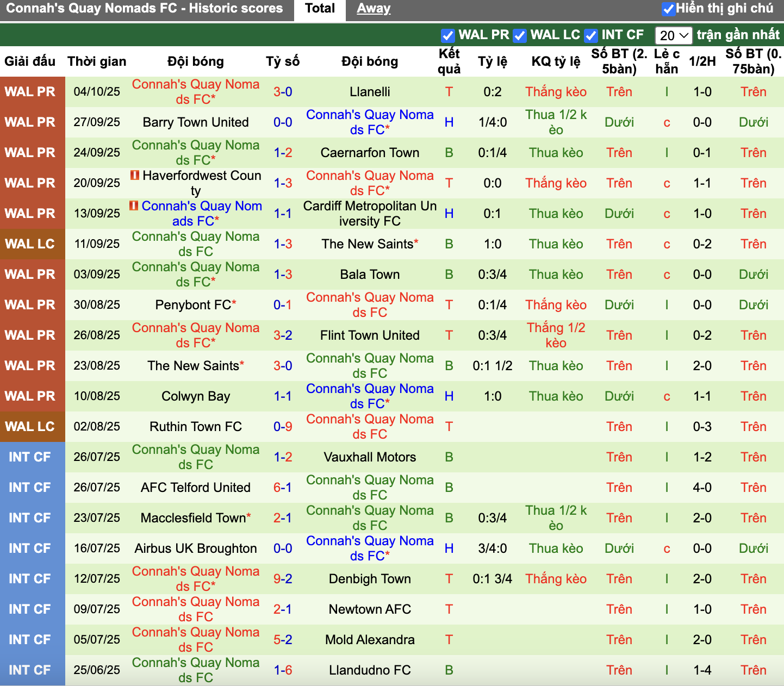Open Ruthin Town FC team link
This screenshot has height=686, width=784.
point(196,427)
